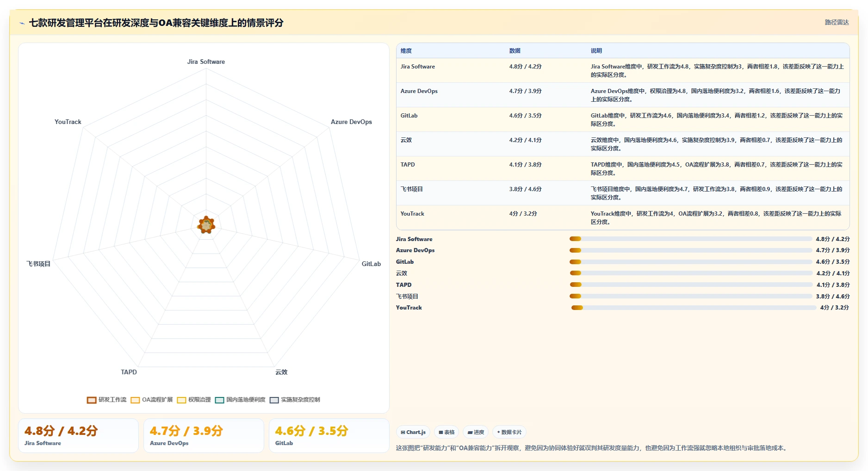Click the title icon before 七款研发管理平台
868x471 pixels.
(22, 23)
